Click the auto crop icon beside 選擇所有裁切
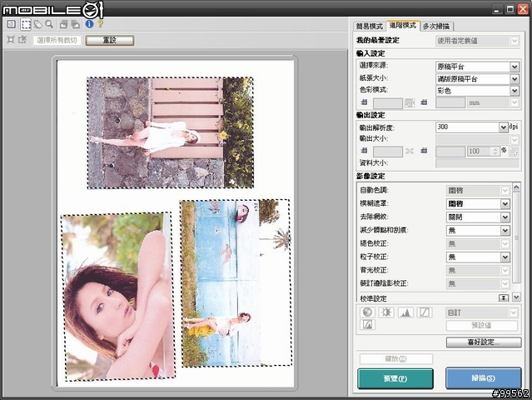The height and width of the screenshot is (400, 532). (x=11, y=40)
